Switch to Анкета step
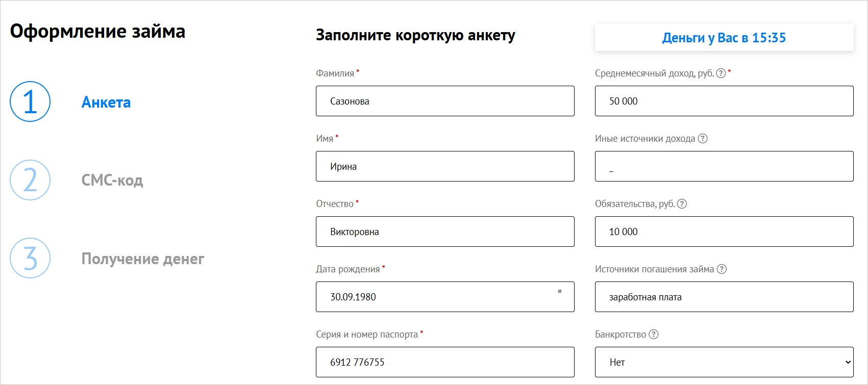This screenshot has width=868, height=385. point(106,102)
